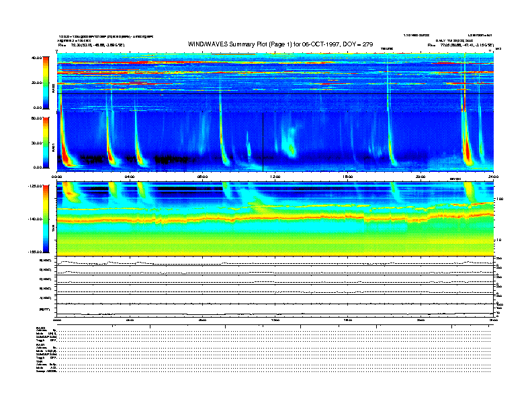Click the 12:00 tick label under RAD1 spectrogram
The height and width of the screenshot is (411, 532).
click(x=275, y=177)
